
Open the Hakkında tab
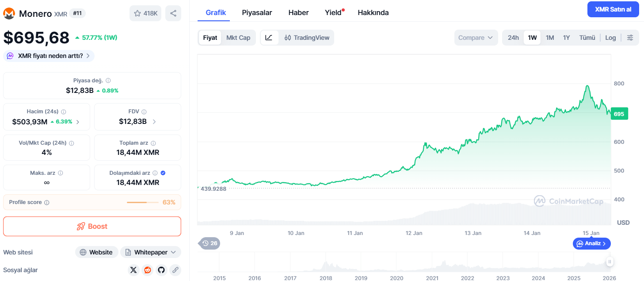pos(373,12)
